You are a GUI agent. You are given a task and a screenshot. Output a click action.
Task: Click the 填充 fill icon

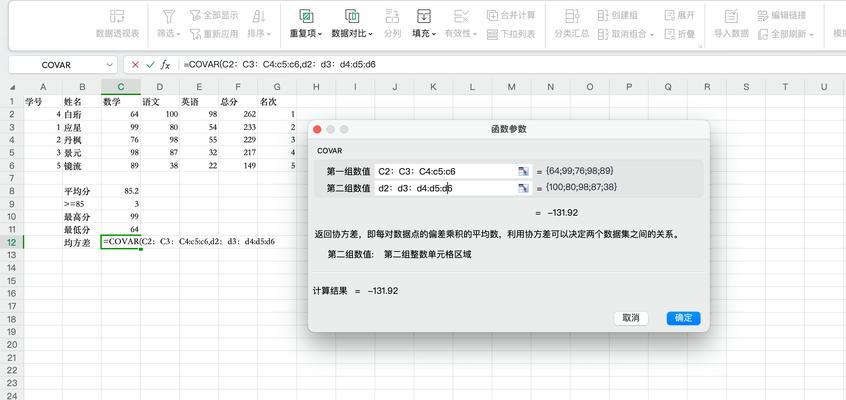(x=424, y=16)
